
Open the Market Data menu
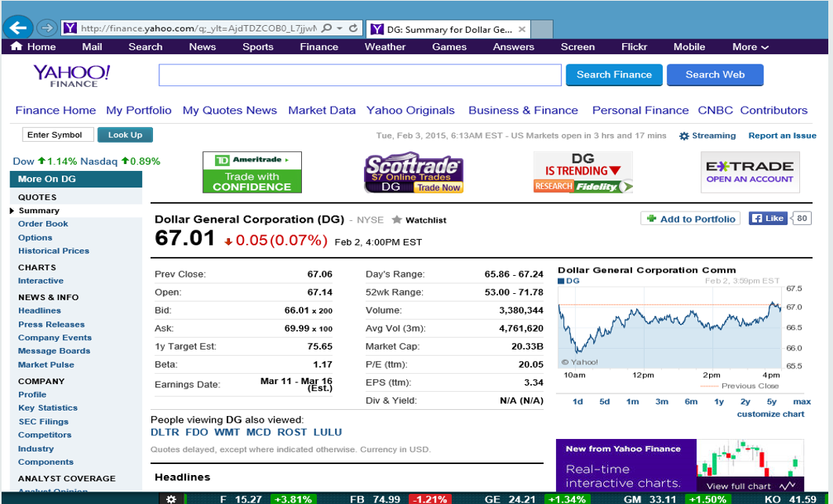coord(322,111)
